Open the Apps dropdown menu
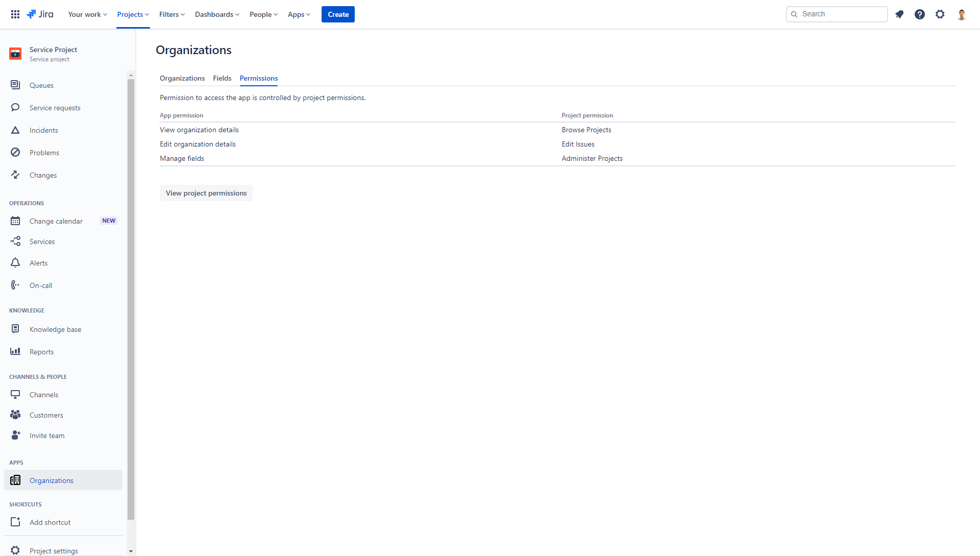 [x=299, y=14]
